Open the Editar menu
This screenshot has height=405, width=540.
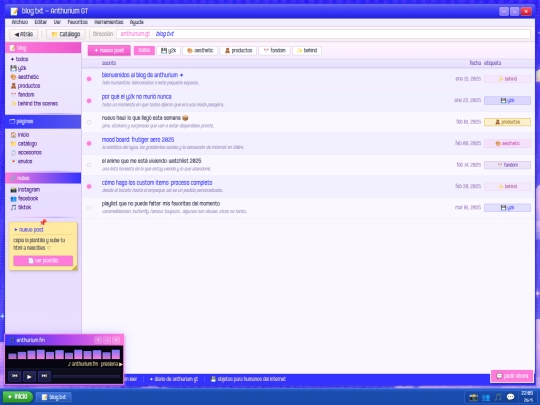click(41, 22)
